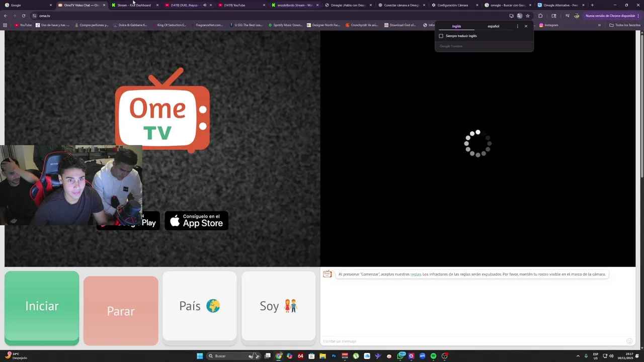Click the Parar stop button
Image resolution: width=644 pixels, height=362 pixels.
pos(121,311)
